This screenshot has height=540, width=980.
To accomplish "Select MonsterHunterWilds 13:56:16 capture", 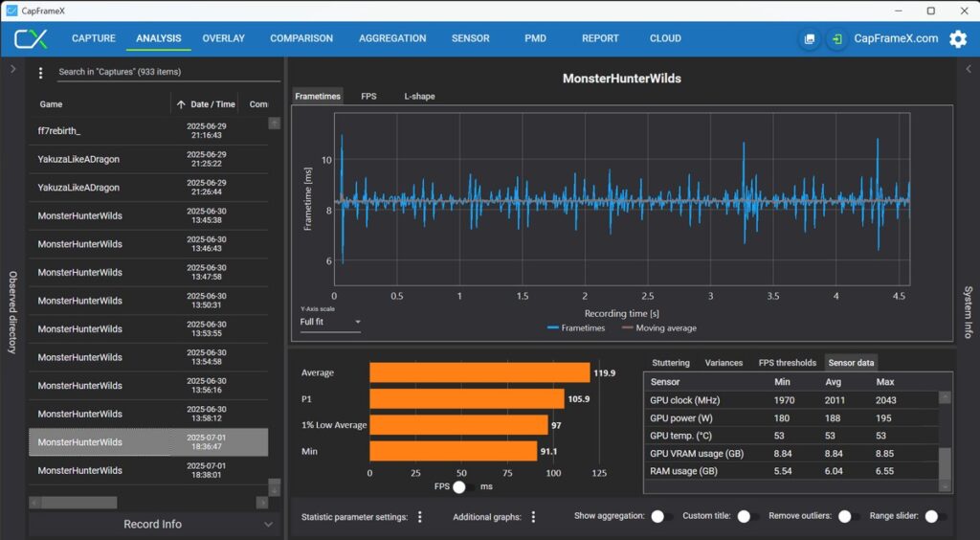I will tap(148, 386).
